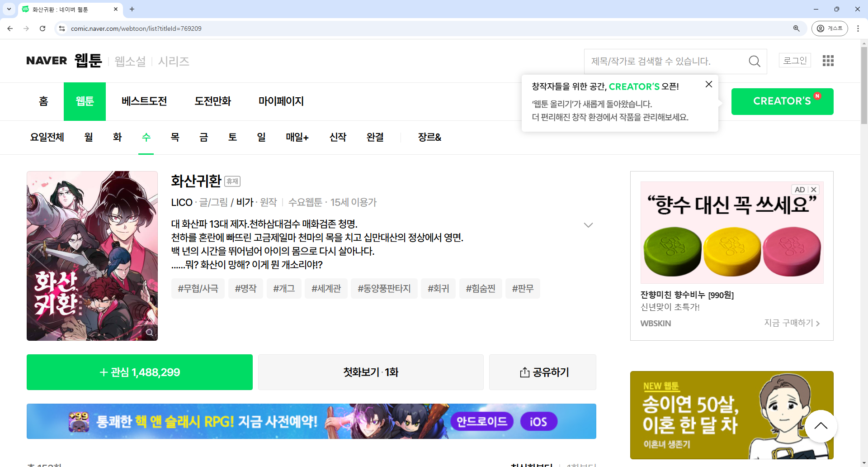The image size is (868, 467).
Task: Expand the synopsis with chevron
Action: (588, 225)
